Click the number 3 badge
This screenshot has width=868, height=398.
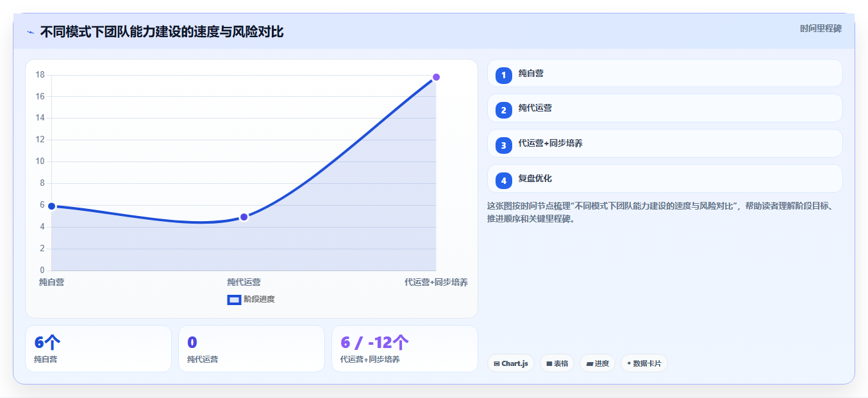(x=504, y=145)
